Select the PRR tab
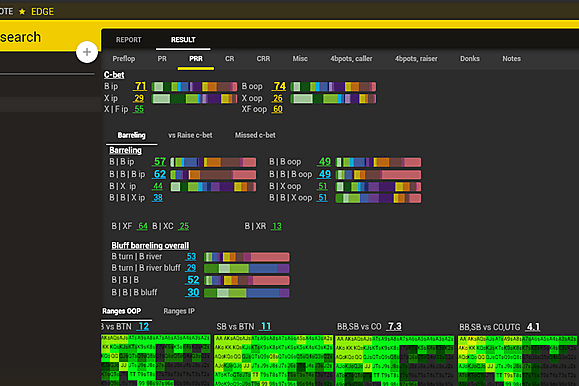 (x=196, y=59)
